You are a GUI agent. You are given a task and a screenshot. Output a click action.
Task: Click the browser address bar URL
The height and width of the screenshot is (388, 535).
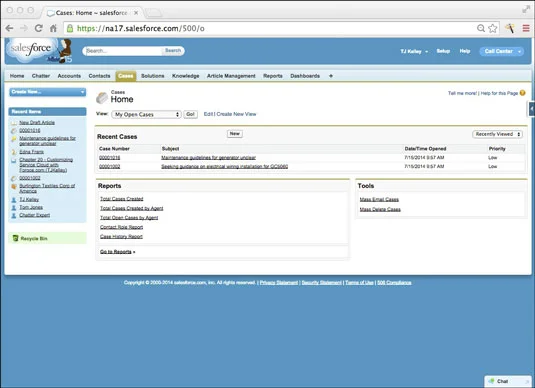pyautogui.click(x=141, y=28)
